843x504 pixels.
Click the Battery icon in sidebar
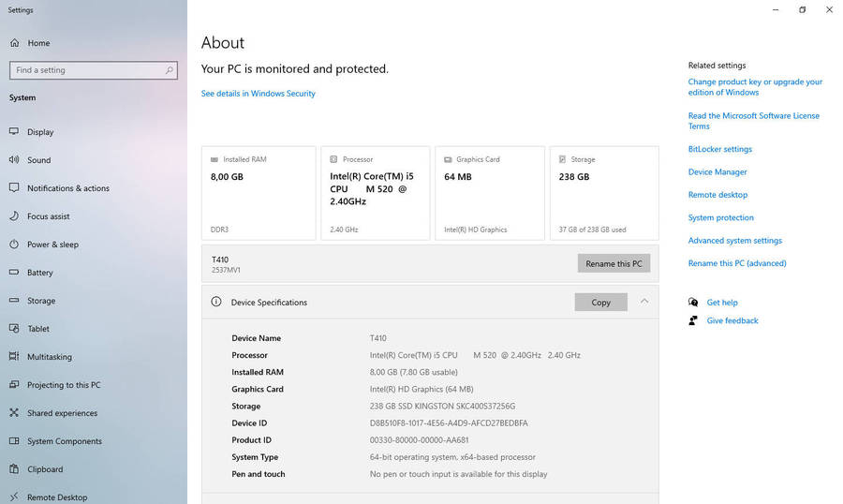pos(14,273)
